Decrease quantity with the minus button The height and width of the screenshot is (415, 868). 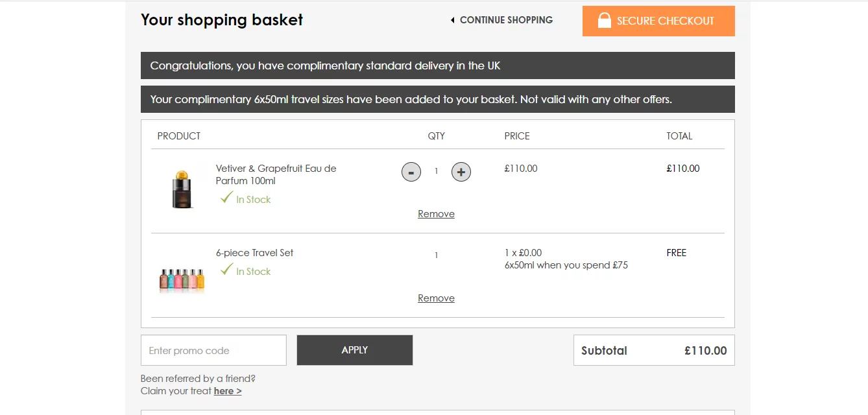411,172
